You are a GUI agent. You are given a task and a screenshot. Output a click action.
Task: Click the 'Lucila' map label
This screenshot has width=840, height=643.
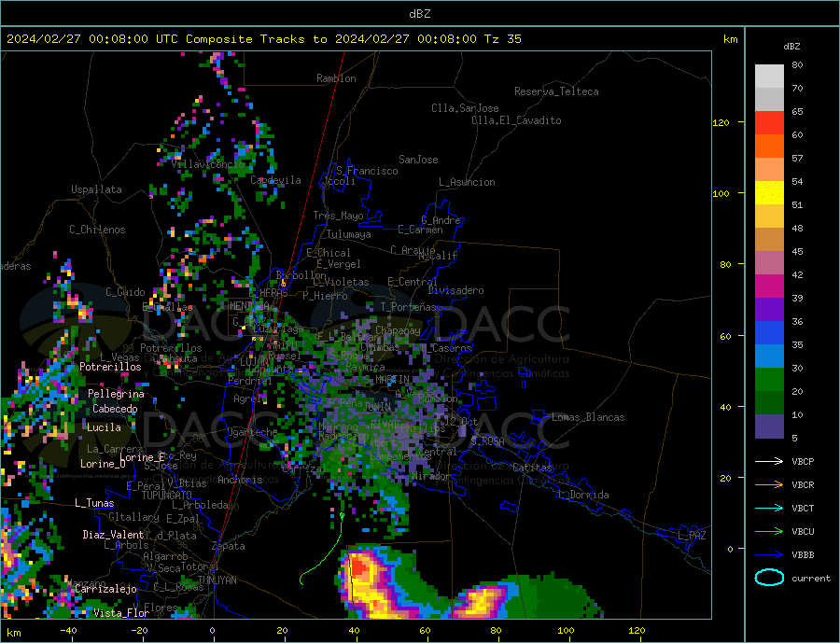coord(104,427)
